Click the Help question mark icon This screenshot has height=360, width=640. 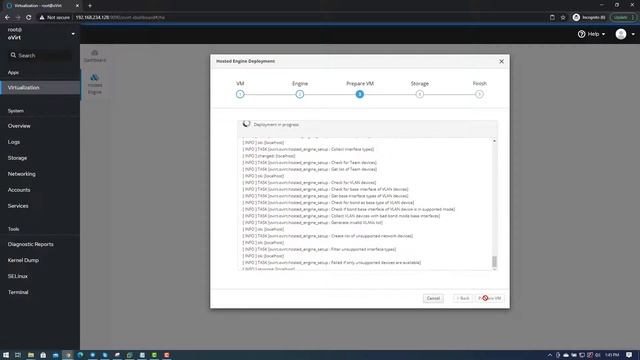click(x=581, y=34)
